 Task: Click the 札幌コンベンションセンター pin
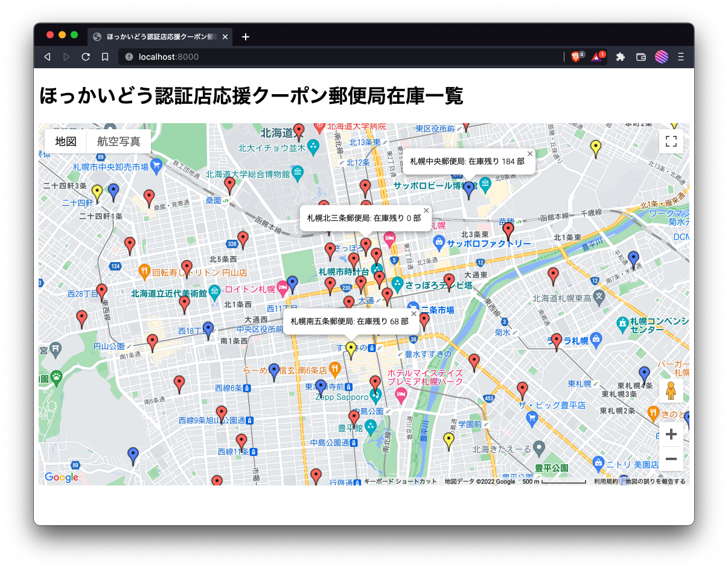[x=622, y=324]
